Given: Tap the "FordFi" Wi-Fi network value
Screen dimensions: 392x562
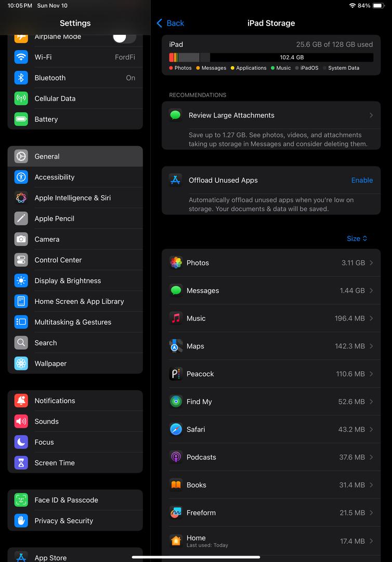Looking at the screenshot, I should tap(125, 57).
